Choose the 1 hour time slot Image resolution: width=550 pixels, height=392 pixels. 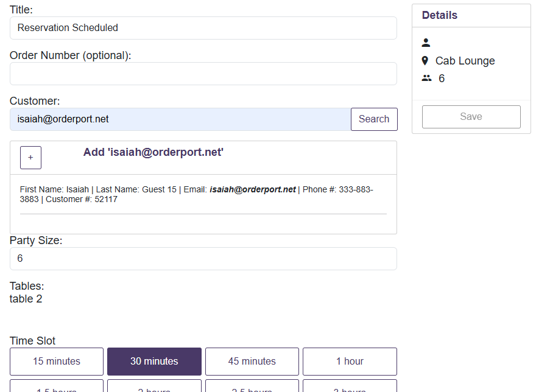[x=350, y=362]
